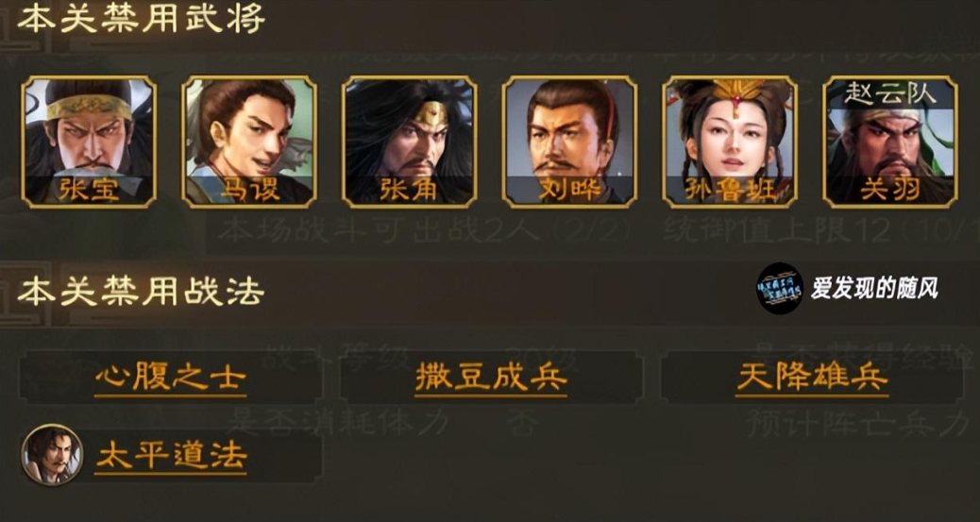Click the 本关禁用战法 section header

tap(141, 292)
